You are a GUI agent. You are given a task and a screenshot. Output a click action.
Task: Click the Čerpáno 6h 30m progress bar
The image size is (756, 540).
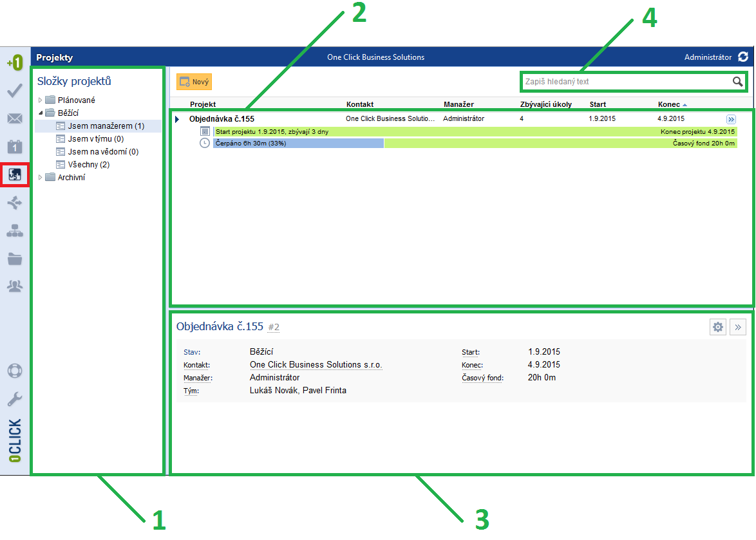(x=298, y=143)
